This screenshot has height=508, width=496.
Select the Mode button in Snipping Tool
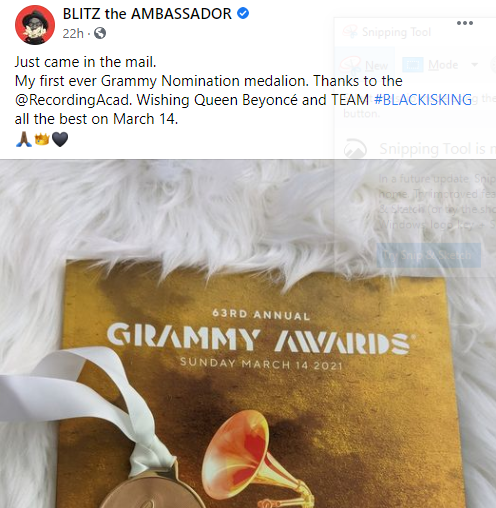click(431, 65)
